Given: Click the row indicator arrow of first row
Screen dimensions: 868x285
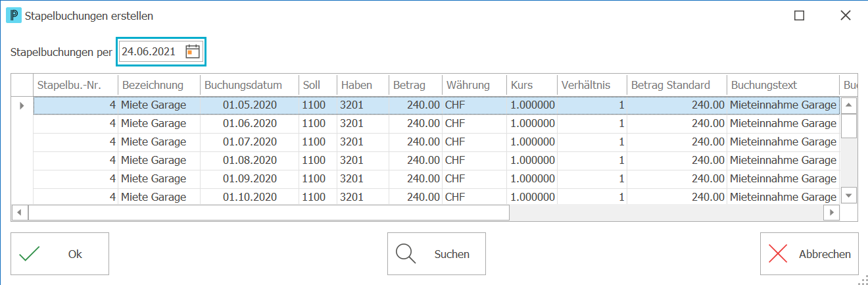Looking at the screenshot, I should tap(22, 105).
